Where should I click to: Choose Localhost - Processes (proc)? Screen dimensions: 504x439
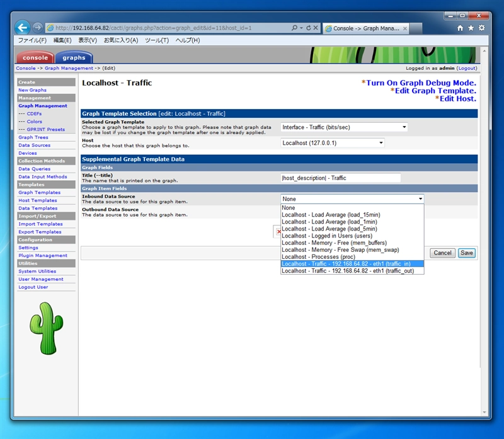click(x=352, y=257)
